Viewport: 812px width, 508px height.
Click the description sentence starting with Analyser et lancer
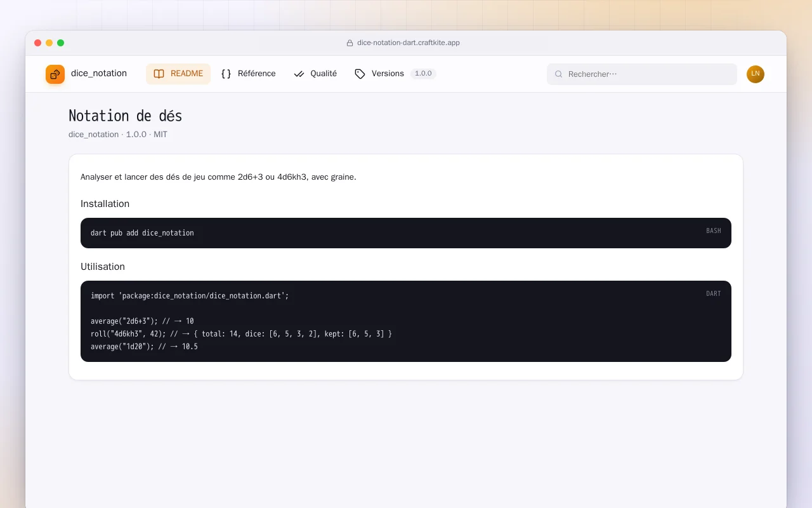[x=218, y=177]
